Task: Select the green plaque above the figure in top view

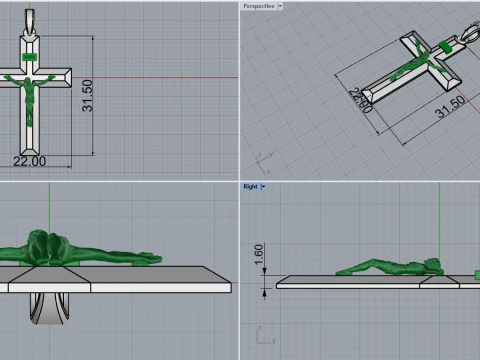Action: click(x=29, y=57)
